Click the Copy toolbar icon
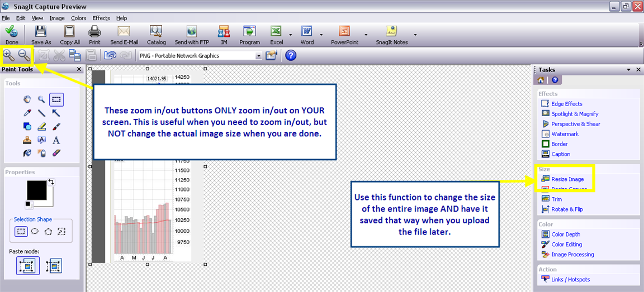The width and height of the screenshot is (644, 292). click(x=75, y=55)
